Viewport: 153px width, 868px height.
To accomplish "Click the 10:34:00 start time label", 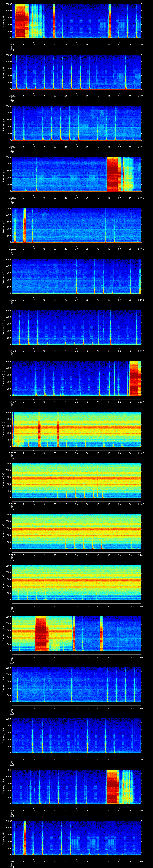I will tap(12, 657).
